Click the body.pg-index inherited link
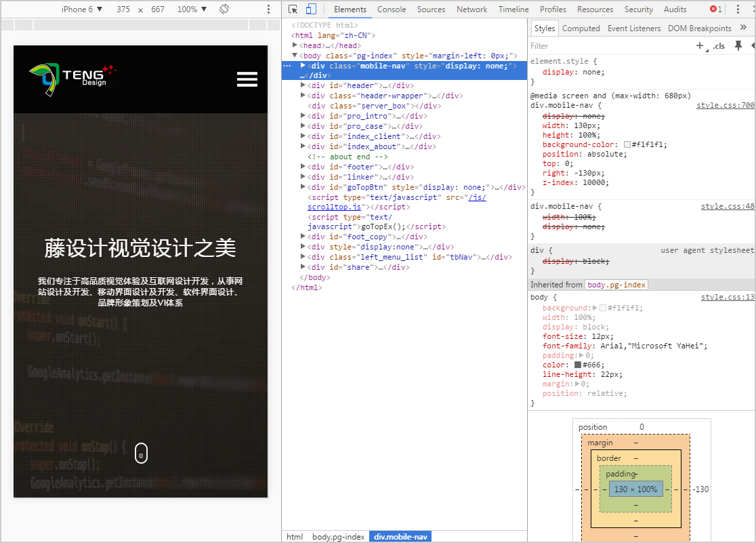 616,285
